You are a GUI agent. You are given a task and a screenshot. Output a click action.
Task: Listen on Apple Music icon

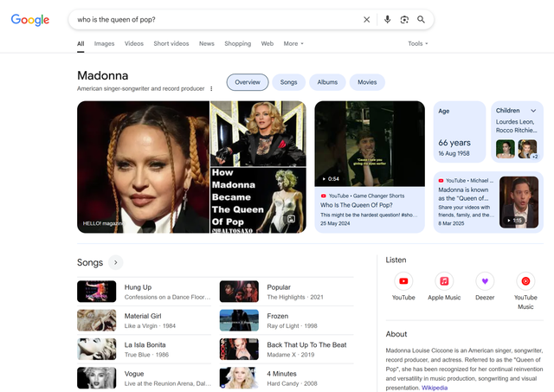tap(444, 281)
